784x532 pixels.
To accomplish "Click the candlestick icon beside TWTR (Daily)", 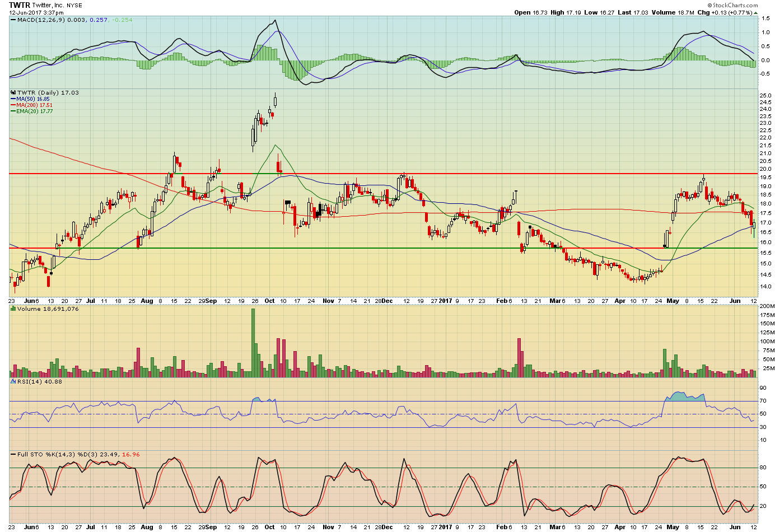I will click(13, 93).
